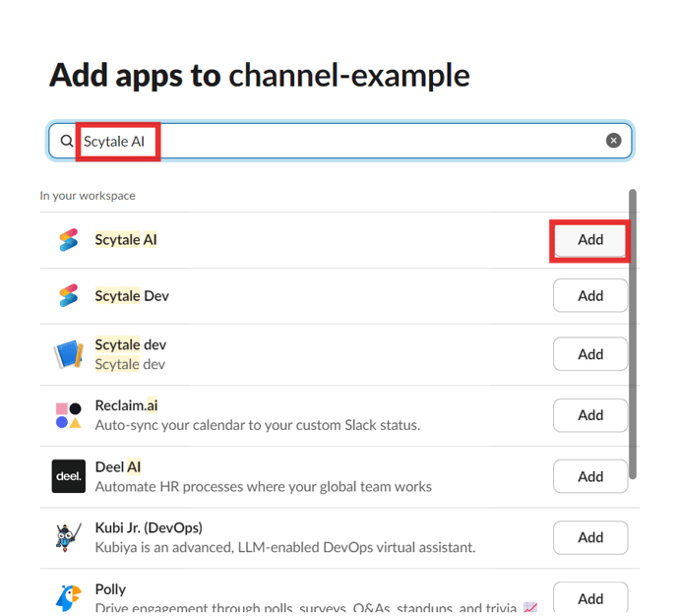The width and height of the screenshot is (677, 616).
Task: Select the Scytale AI app name
Action: [126, 239]
